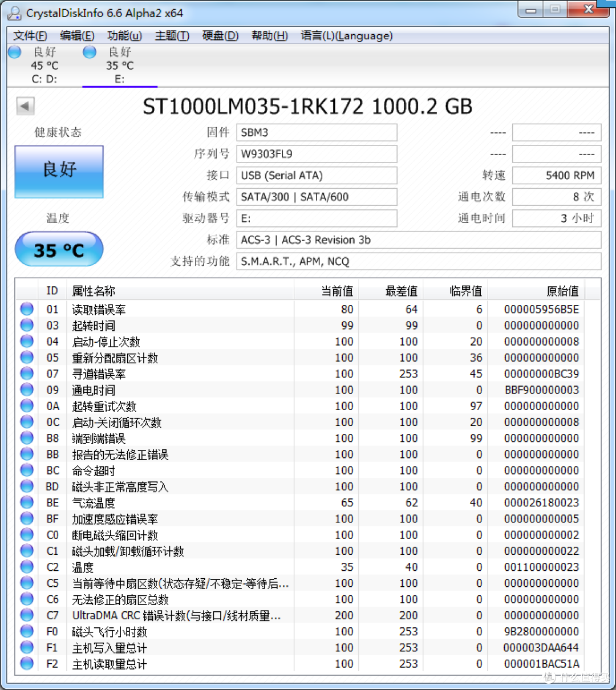The image size is (616, 690).
Task: Click the status orb in row 05 重新分配扇区计数
Action: (x=27, y=358)
